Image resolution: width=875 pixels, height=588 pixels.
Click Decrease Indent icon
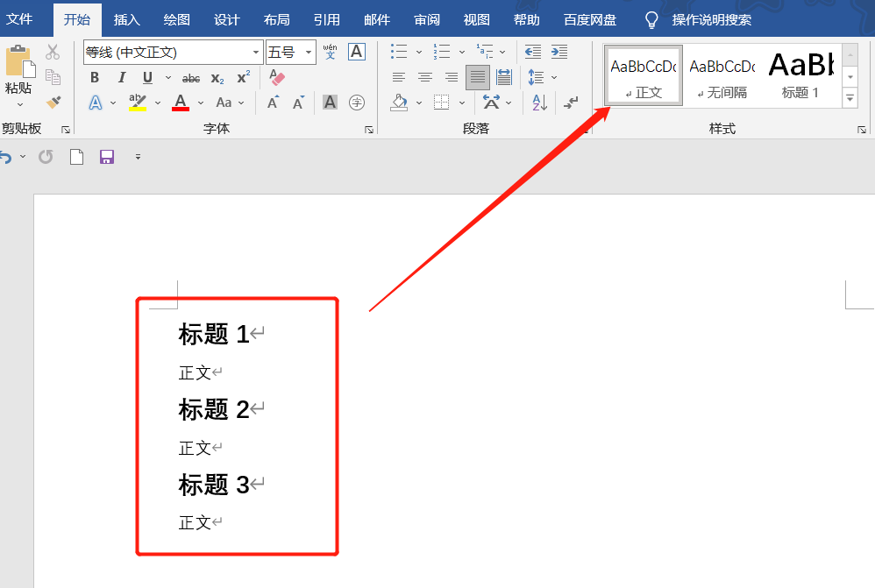532,52
